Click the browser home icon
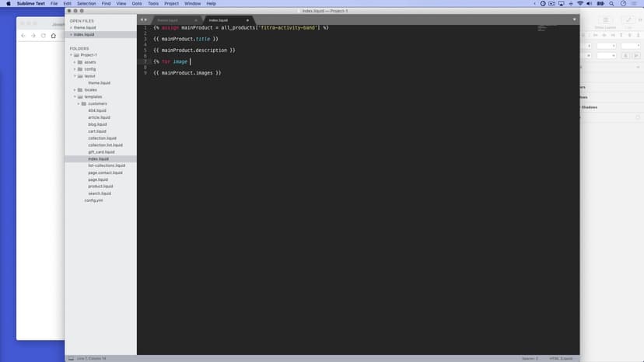The image size is (644, 362). click(54, 36)
